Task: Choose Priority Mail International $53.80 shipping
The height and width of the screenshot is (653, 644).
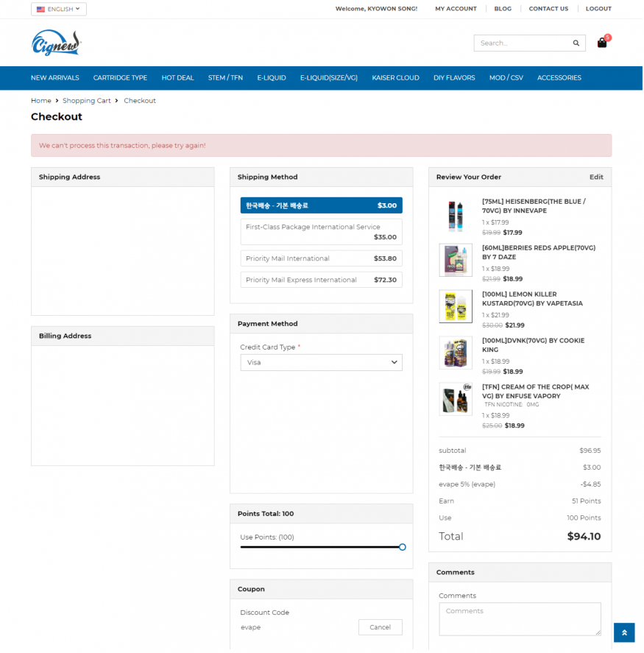Action: 322,259
